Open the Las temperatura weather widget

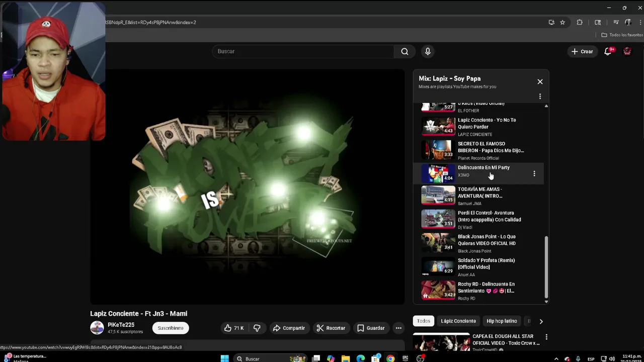(x=25, y=358)
